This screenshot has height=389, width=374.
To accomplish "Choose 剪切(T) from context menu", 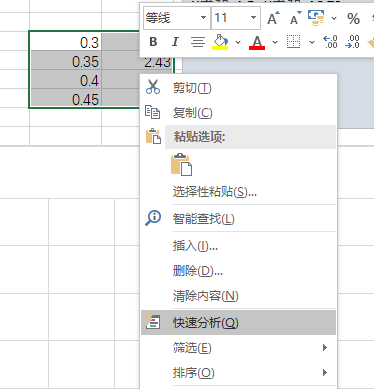I will coord(238,88).
